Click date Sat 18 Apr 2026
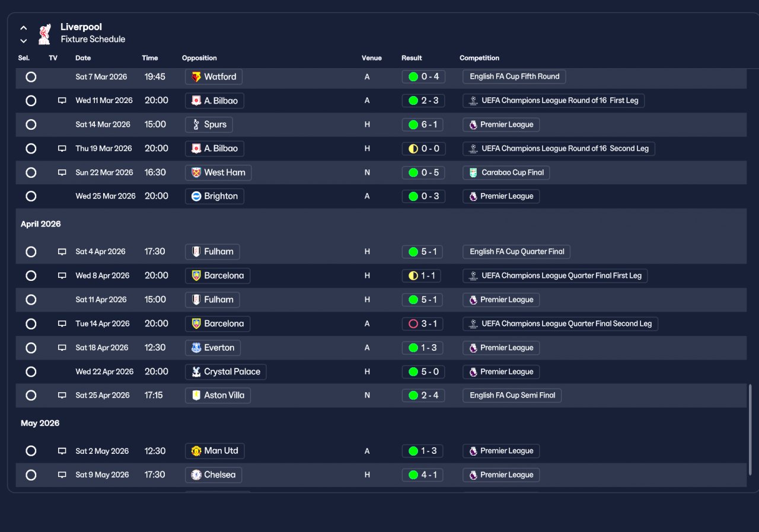The width and height of the screenshot is (759, 532). coord(102,348)
